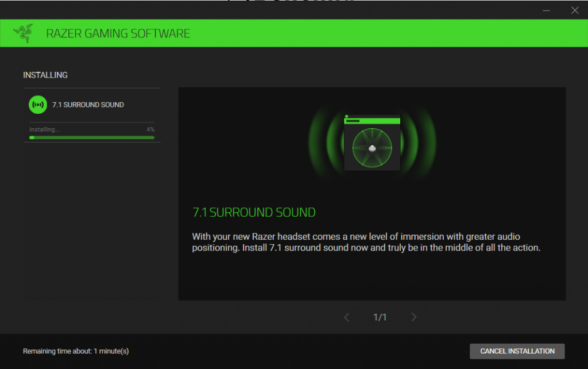Click the green 7.1 surround sound icon

click(x=38, y=105)
